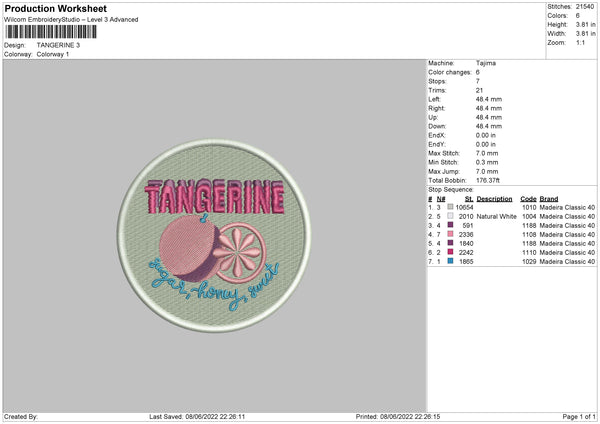Click the 'Stop Sequence:' heading
Screen dimensions: 600x424
tap(451, 190)
